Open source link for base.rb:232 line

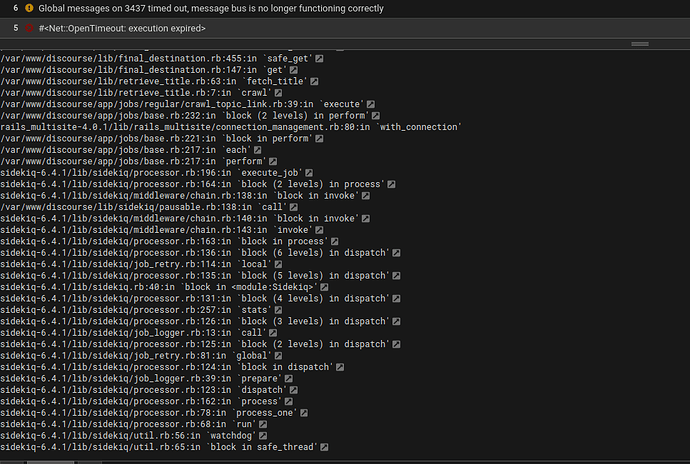(375, 116)
